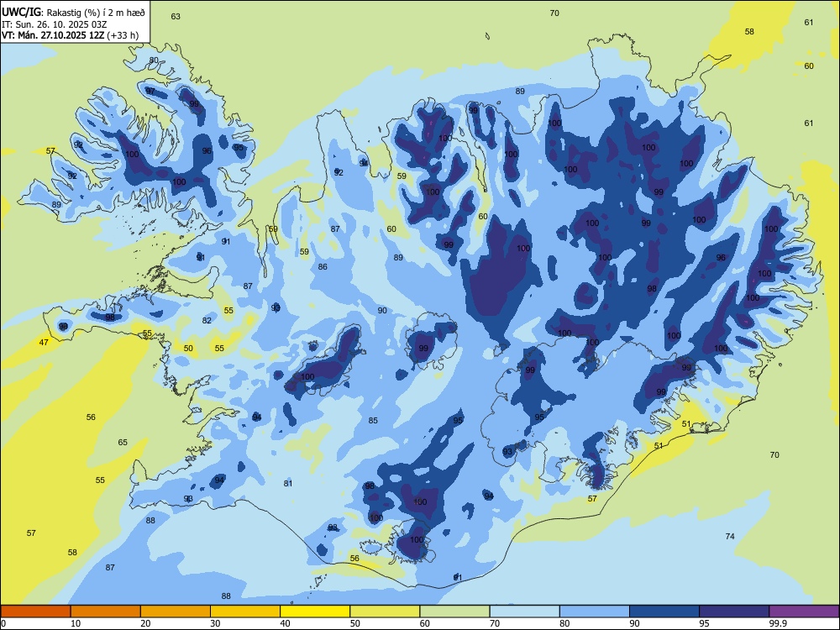Image resolution: width=840 pixels, height=630 pixels.
Task: Click the orange 10–20 legend swatch
Action: (106, 612)
